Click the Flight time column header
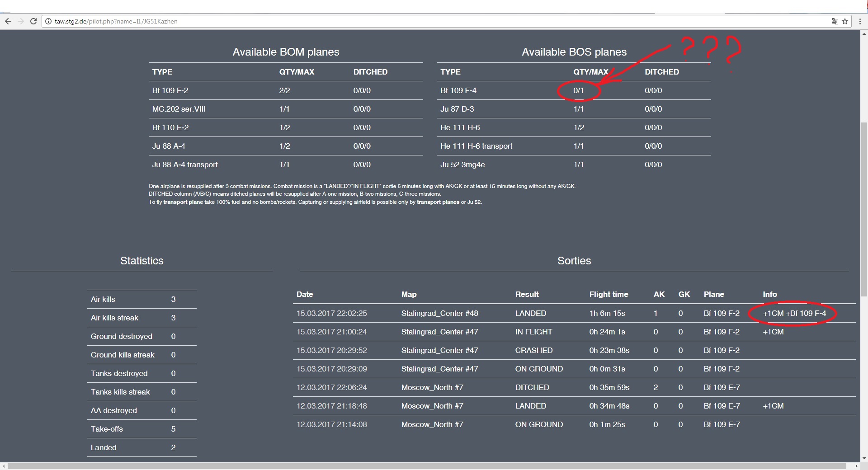This screenshot has height=470, width=868. pyautogui.click(x=609, y=294)
